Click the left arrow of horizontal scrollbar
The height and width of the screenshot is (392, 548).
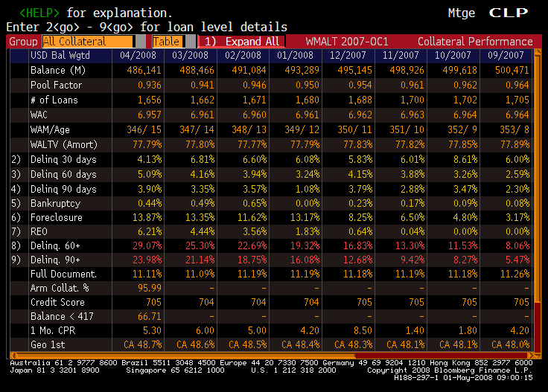15,356
